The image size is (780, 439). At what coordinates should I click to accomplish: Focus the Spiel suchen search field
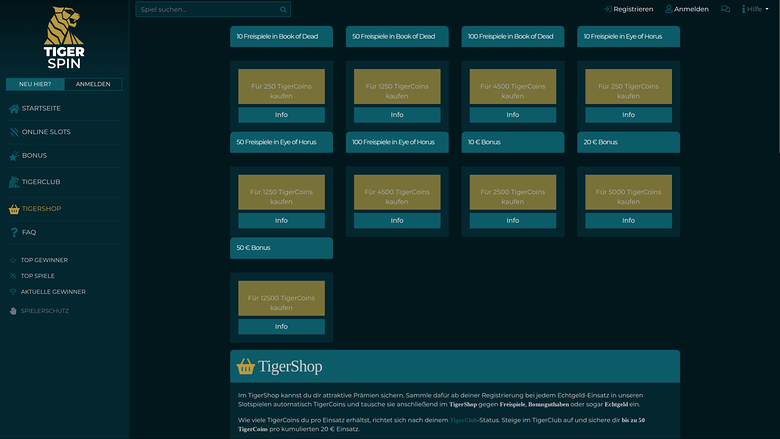213,9
